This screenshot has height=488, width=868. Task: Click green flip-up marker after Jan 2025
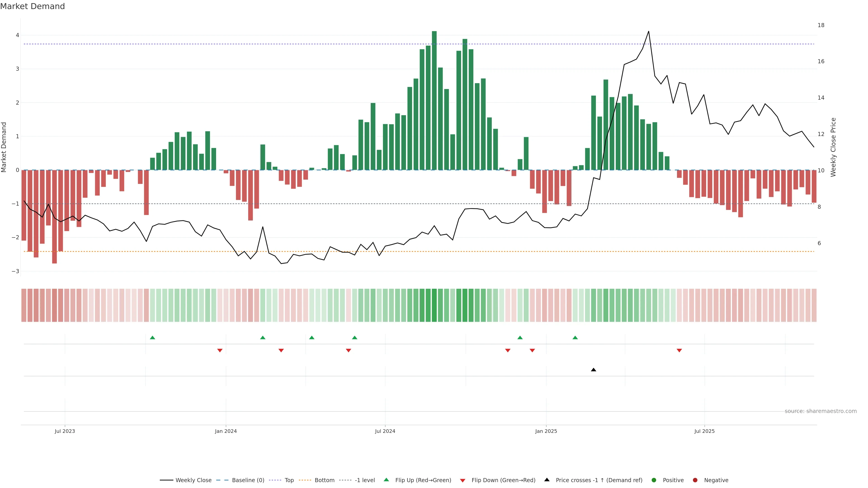575,338
